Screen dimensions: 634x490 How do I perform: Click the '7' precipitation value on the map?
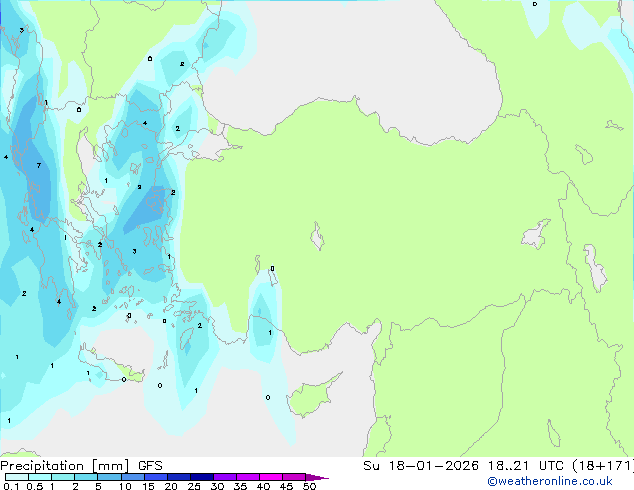[39, 165]
